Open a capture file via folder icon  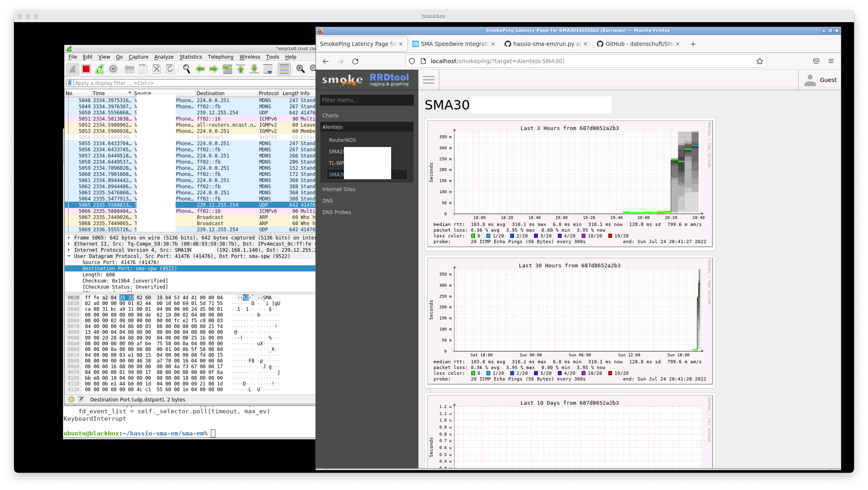129,69
